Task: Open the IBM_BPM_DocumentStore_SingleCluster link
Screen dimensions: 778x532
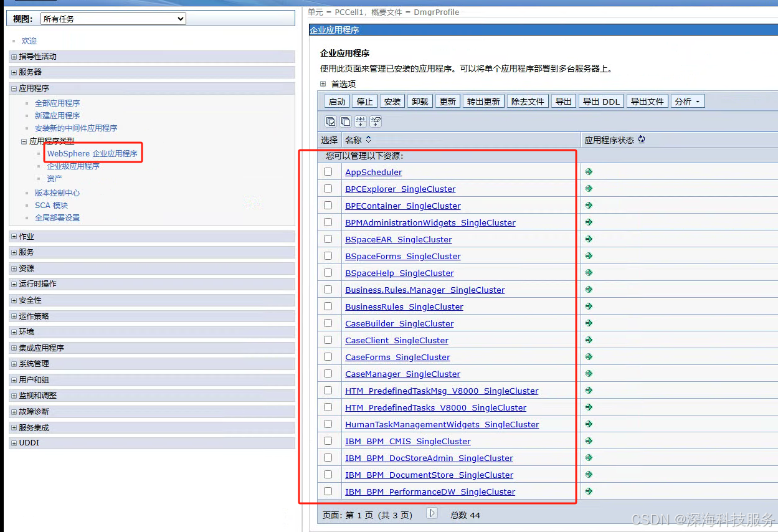Action: (x=429, y=475)
